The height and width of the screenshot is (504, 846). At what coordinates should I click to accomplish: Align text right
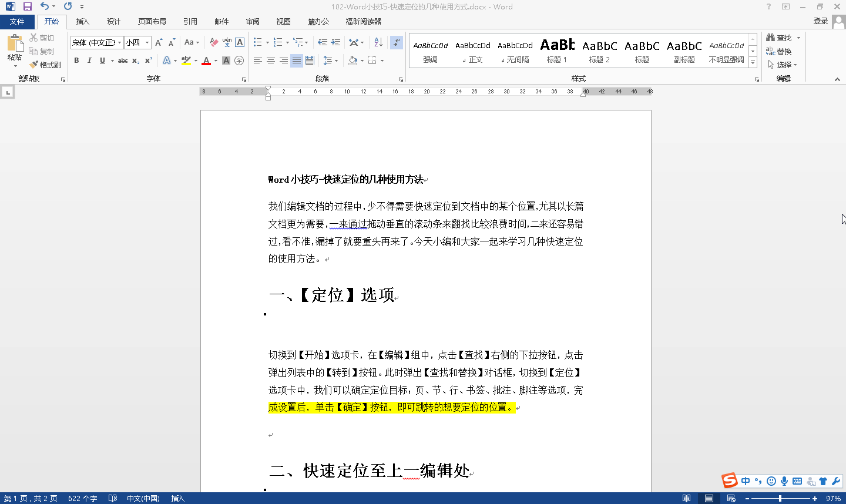click(284, 61)
